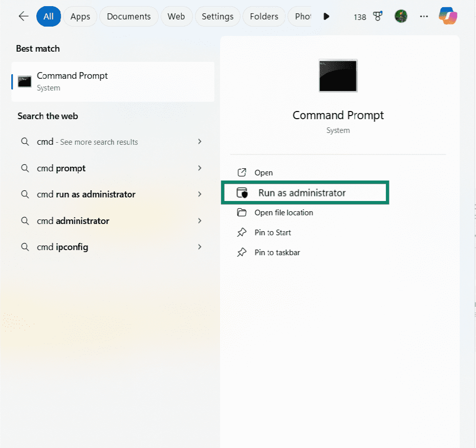476x448 pixels.
Task: Click 'cmd - See more search results' text
Action: pyautogui.click(x=88, y=142)
